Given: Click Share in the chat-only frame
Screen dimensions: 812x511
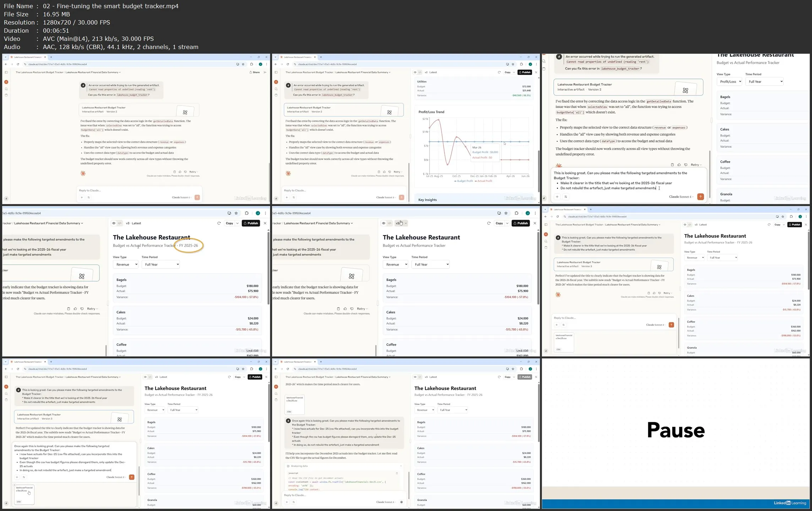Looking at the screenshot, I should 255,72.
